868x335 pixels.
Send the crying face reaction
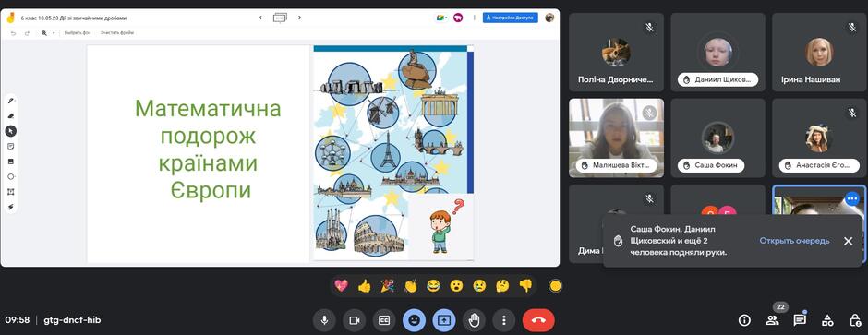[479, 286]
